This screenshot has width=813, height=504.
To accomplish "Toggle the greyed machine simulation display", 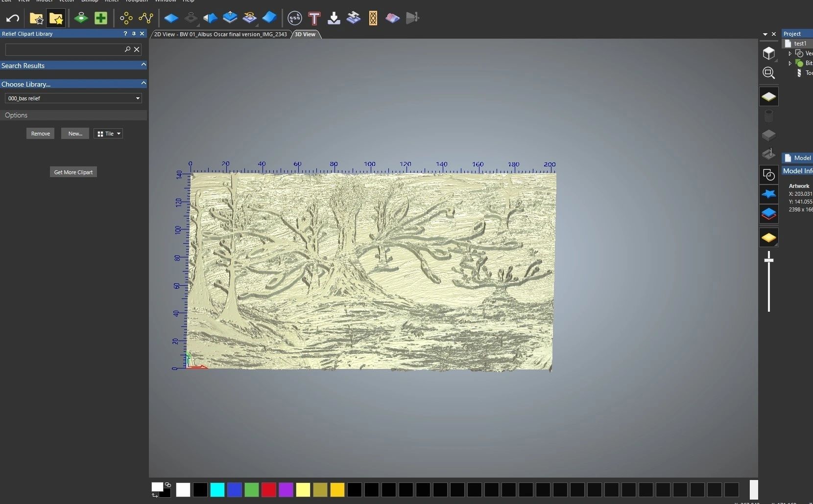I will [769, 154].
